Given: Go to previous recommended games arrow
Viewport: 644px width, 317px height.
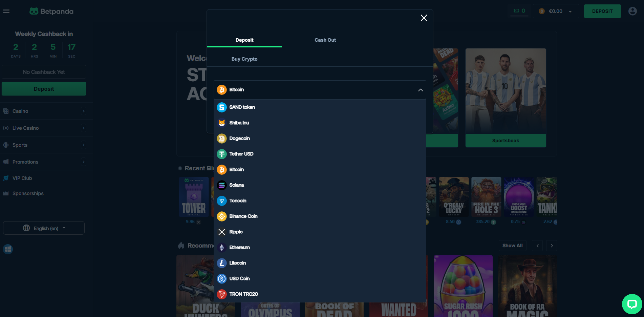Looking at the screenshot, I should coord(537,246).
